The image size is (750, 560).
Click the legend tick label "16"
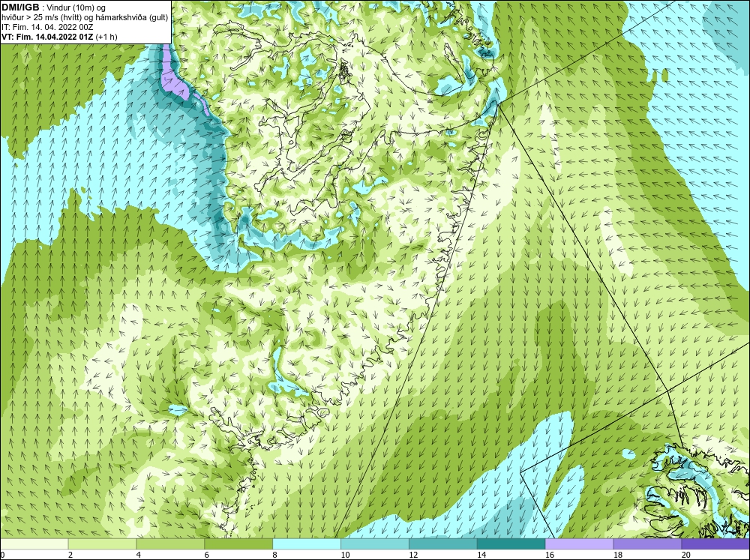[550, 556]
